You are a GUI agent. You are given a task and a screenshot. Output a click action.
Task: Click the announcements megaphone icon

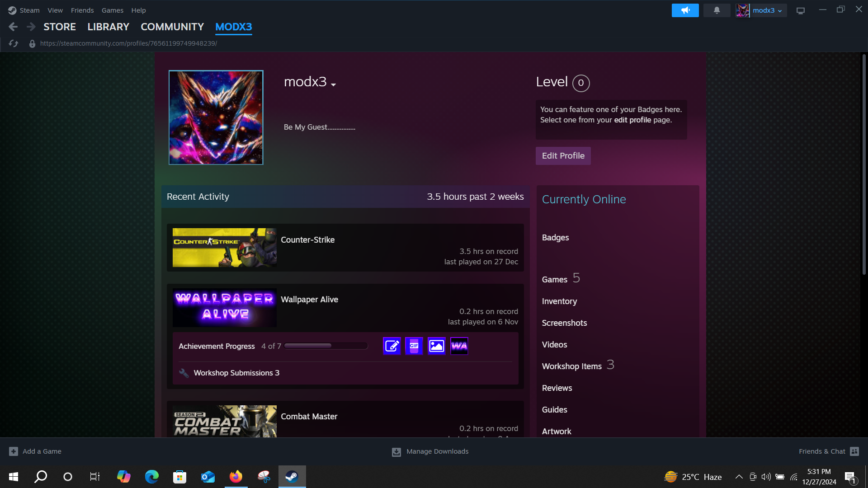[x=685, y=10]
